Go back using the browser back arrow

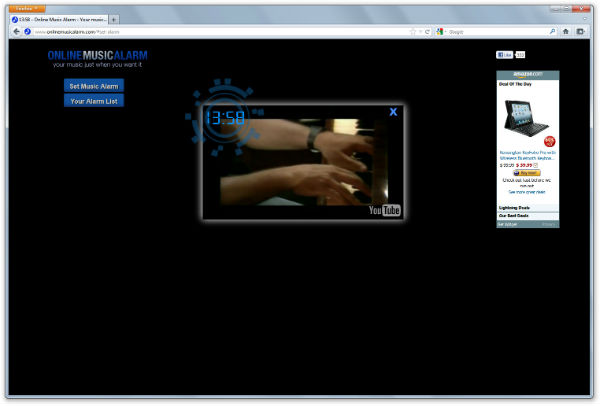[16, 32]
